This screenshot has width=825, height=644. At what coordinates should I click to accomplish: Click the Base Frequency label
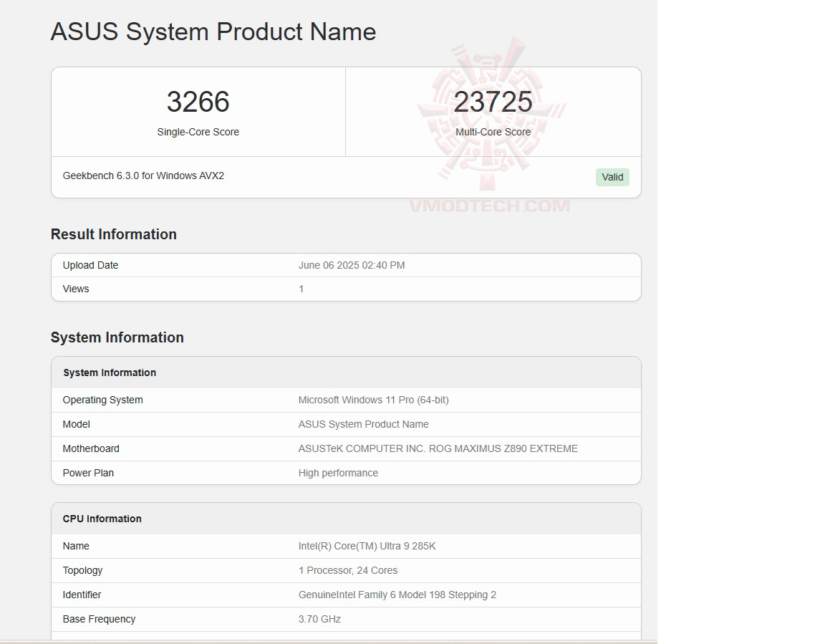pyautogui.click(x=99, y=619)
